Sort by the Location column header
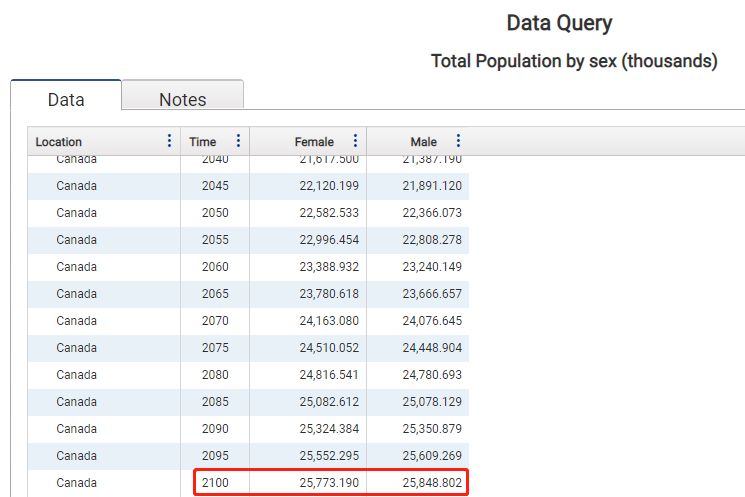Image resolution: width=745 pixels, height=497 pixels. [x=58, y=142]
